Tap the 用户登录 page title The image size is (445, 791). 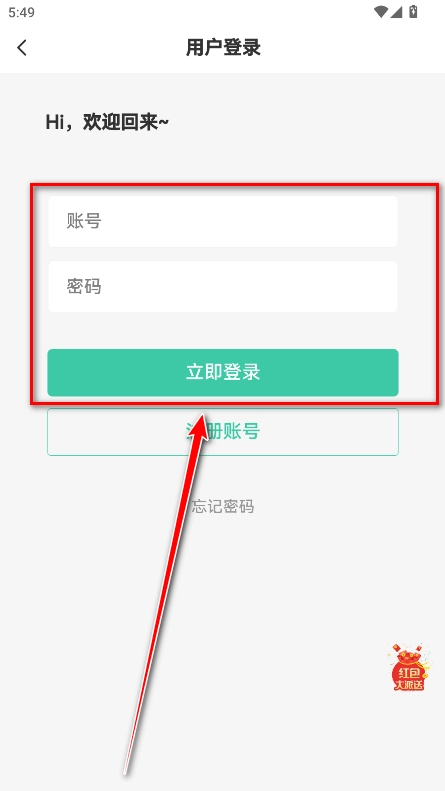(x=223, y=48)
